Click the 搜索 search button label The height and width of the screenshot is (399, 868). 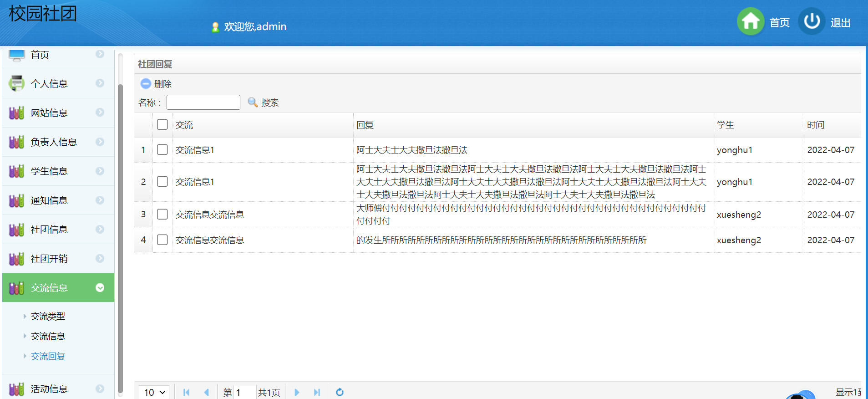click(x=270, y=102)
